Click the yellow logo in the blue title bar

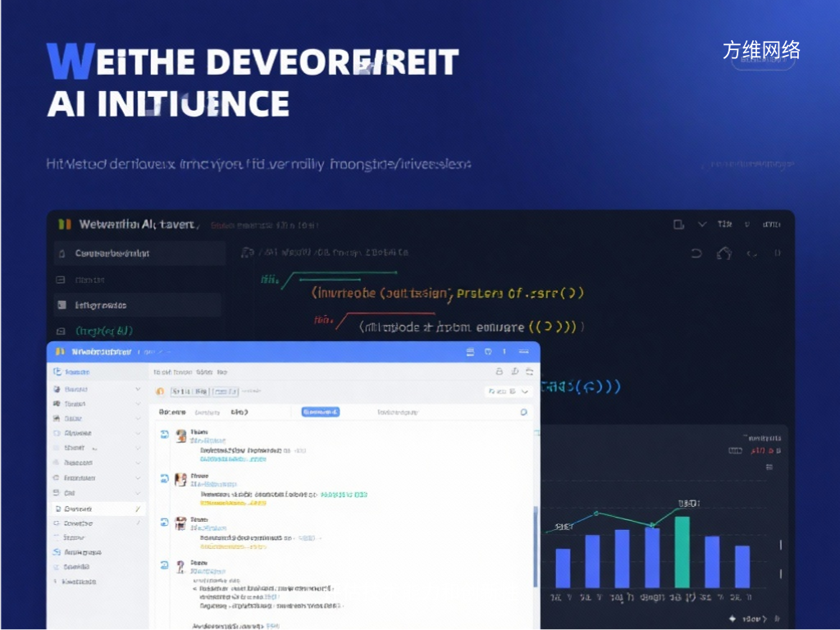point(59,352)
